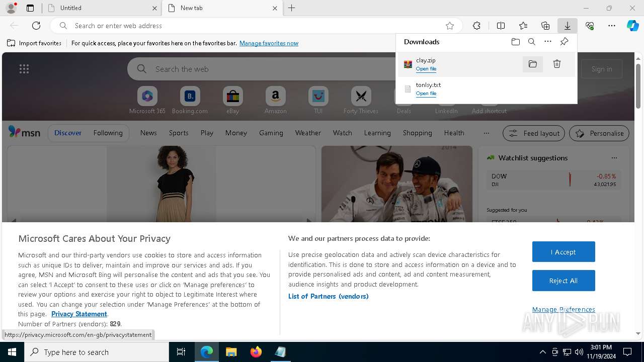Image resolution: width=644 pixels, height=362 pixels.
Task: Show hidden system tray icons
Action: (542, 352)
